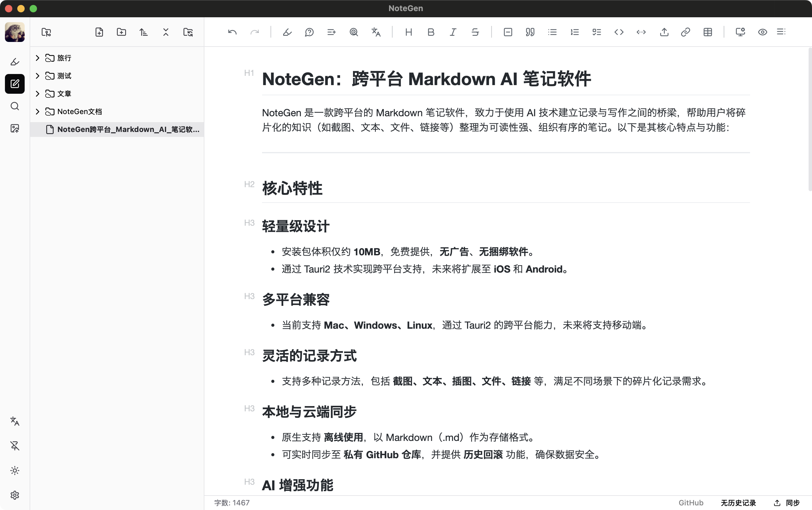Toggle the outline panel icon
Image resolution: width=812 pixels, height=510 pixels.
click(781, 32)
